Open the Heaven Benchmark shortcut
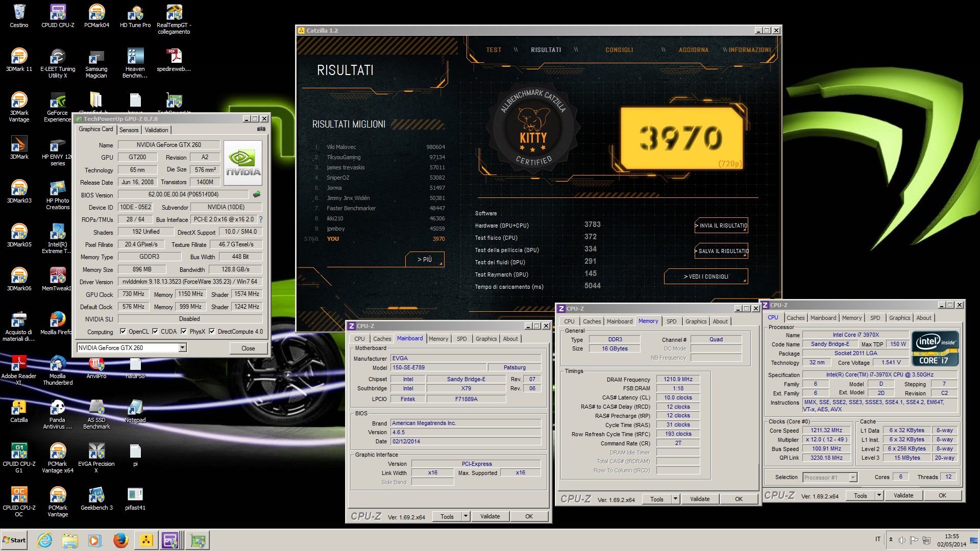This screenshot has height=551, width=980. [135, 63]
